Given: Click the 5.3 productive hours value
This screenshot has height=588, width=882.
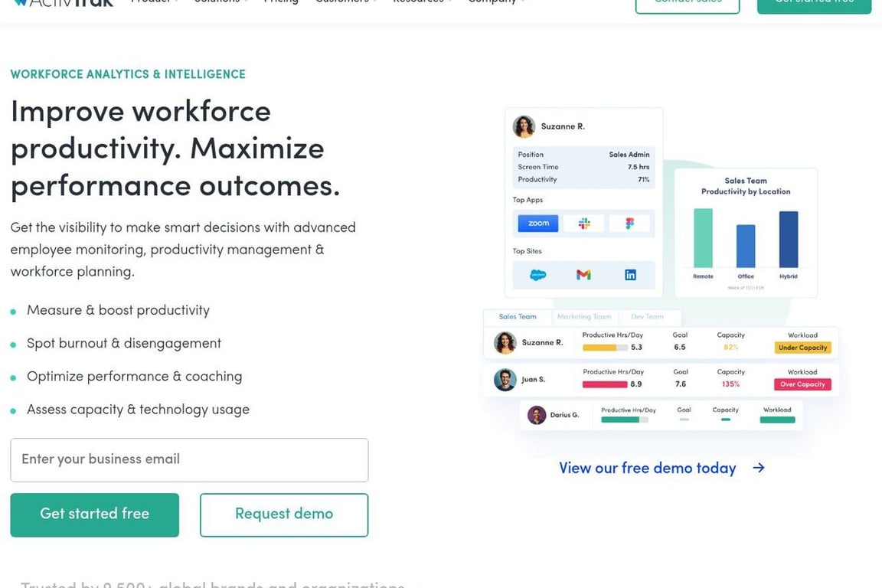Looking at the screenshot, I should [636, 347].
